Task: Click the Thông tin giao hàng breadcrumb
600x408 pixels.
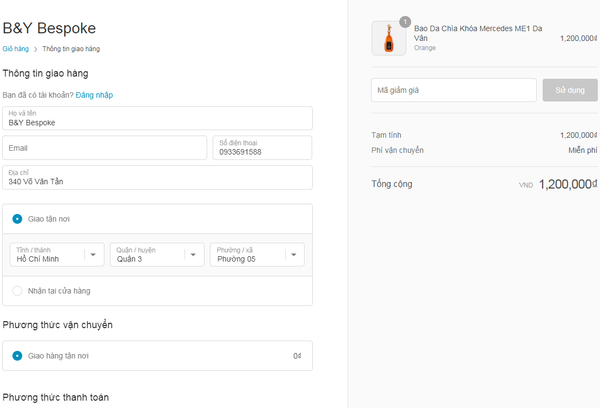Action: point(71,48)
